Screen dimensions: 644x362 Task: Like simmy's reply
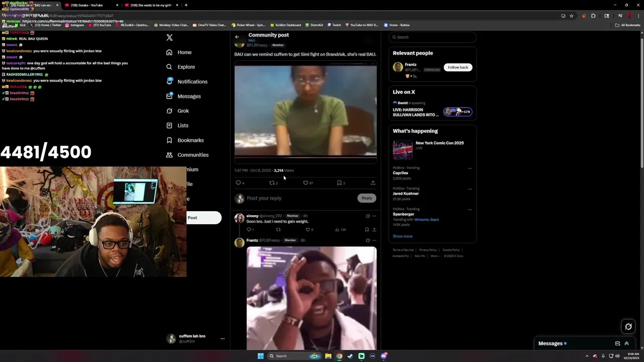point(308,230)
